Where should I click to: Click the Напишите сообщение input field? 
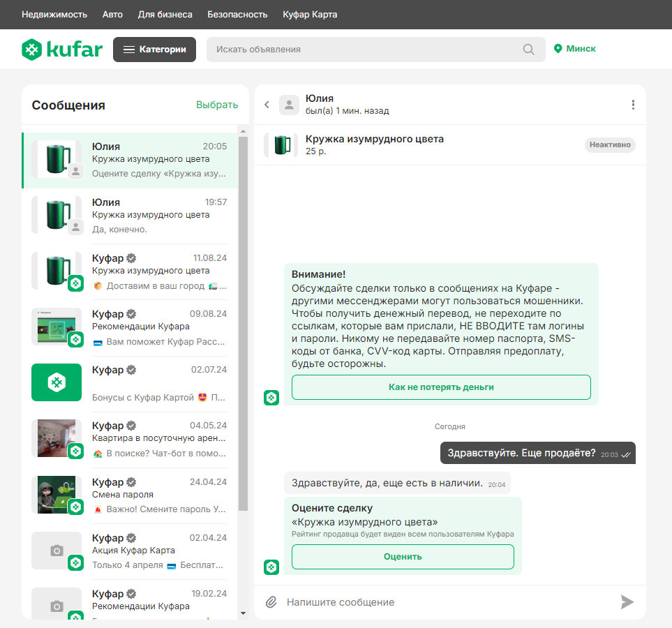(450, 602)
